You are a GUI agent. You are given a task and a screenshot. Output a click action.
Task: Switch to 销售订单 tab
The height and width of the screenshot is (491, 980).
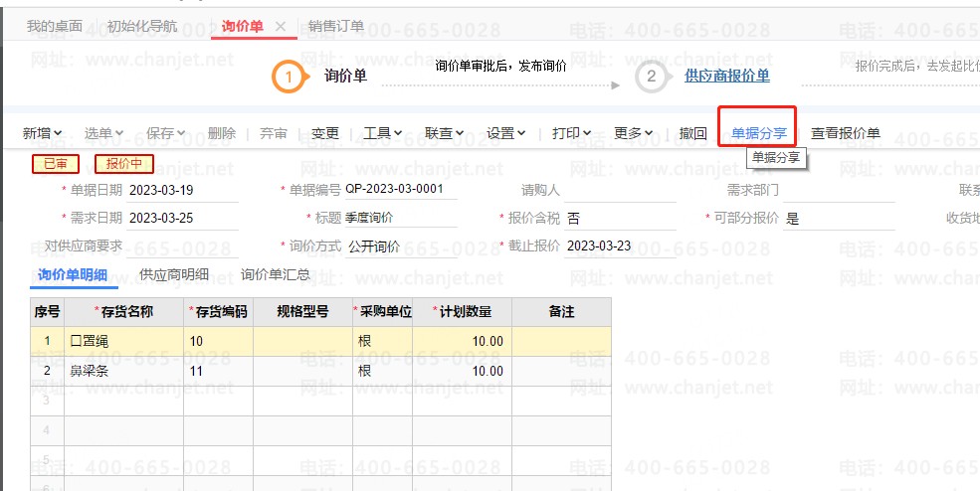[x=336, y=26]
